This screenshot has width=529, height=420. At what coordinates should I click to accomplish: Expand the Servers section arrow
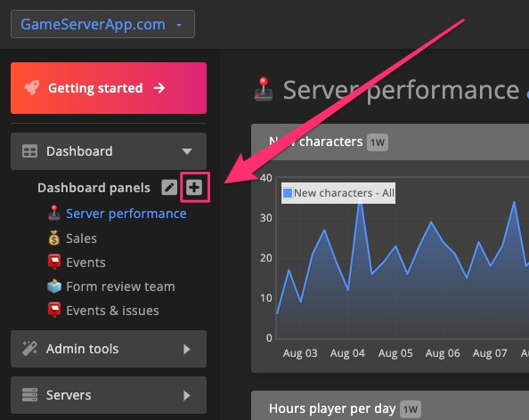[x=186, y=395]
